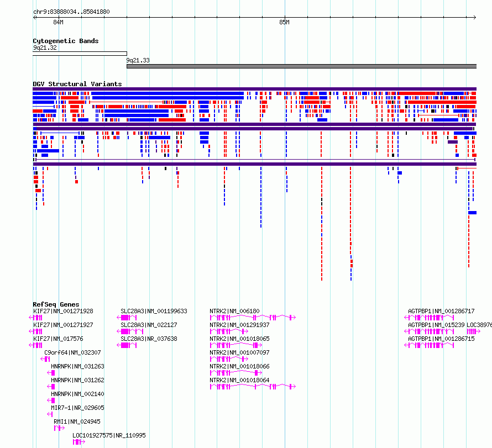The image size is (492, 448).
Task: Click the MIR7-1 gene glyph
Action: tap(50, 414)
